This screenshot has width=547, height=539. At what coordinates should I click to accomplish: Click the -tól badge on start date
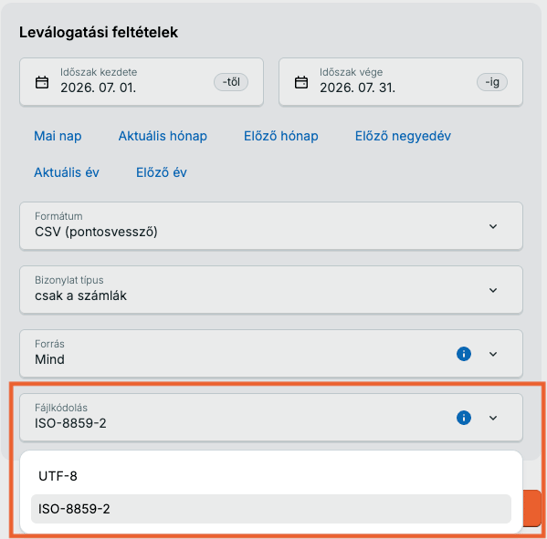(231, 82)
